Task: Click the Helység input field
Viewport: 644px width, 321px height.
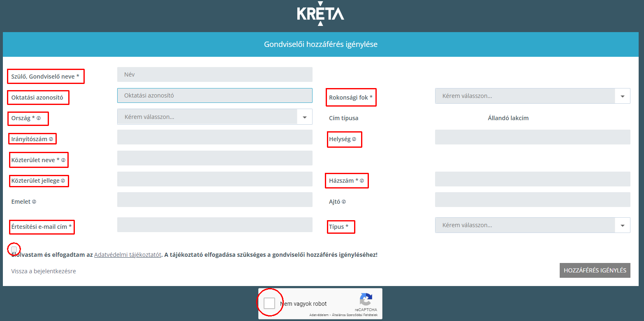Action: [x=533, y=137]
